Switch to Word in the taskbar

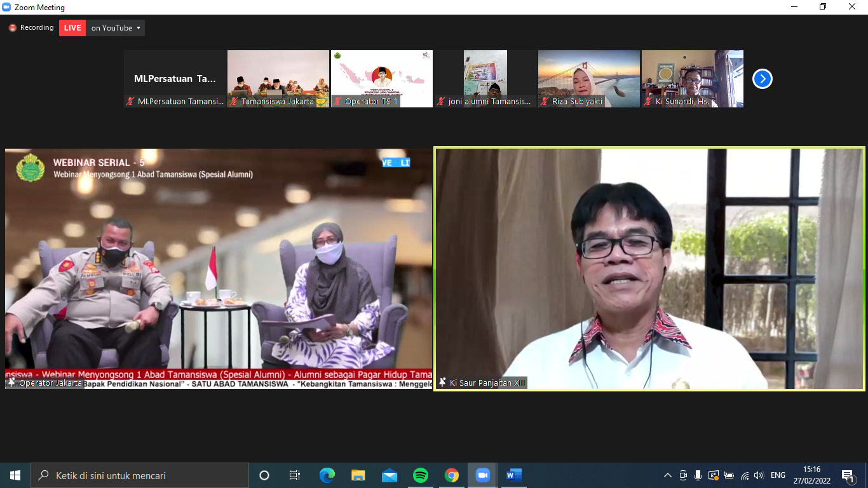tap(513, 475)
